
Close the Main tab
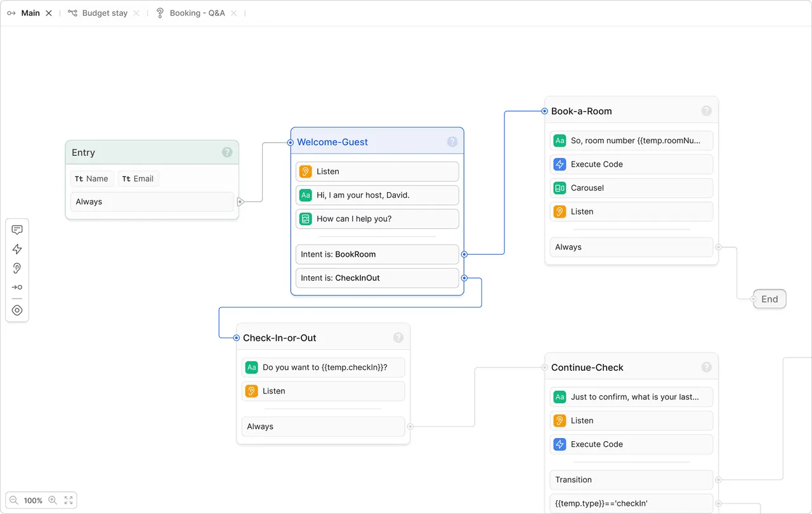click(49, 13)
